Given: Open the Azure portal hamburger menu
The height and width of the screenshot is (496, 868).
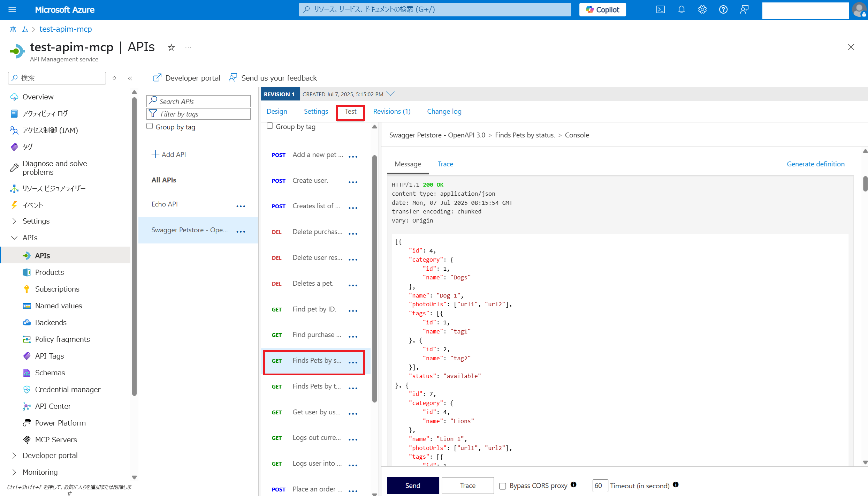Looking at the screenshot, I should tap(12, 9).
